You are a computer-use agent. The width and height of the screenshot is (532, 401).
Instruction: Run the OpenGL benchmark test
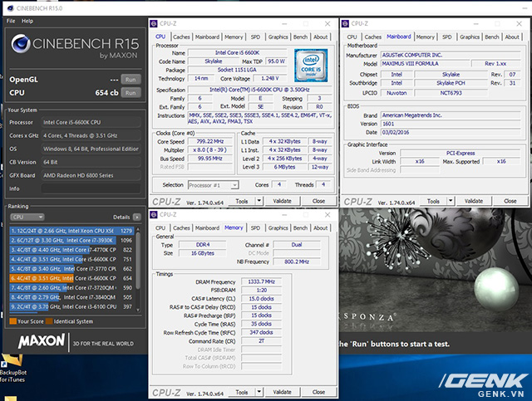click(130, 79)
